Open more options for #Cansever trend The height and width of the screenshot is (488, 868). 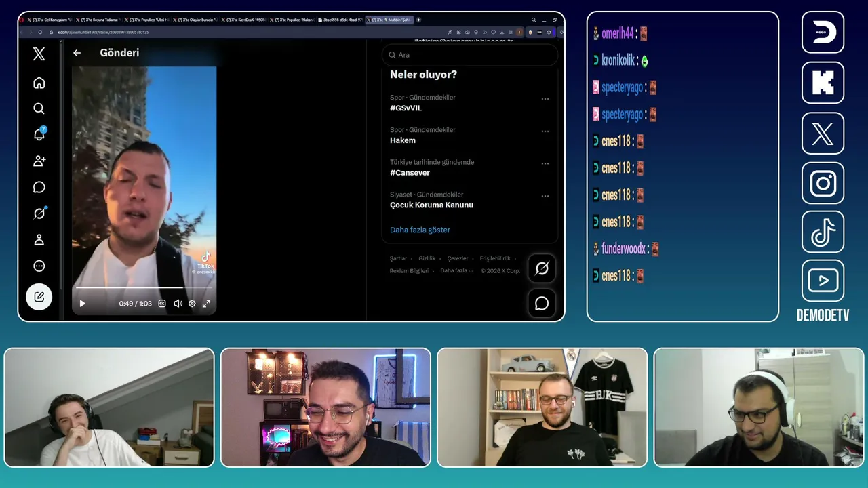(x=545, y=163)
